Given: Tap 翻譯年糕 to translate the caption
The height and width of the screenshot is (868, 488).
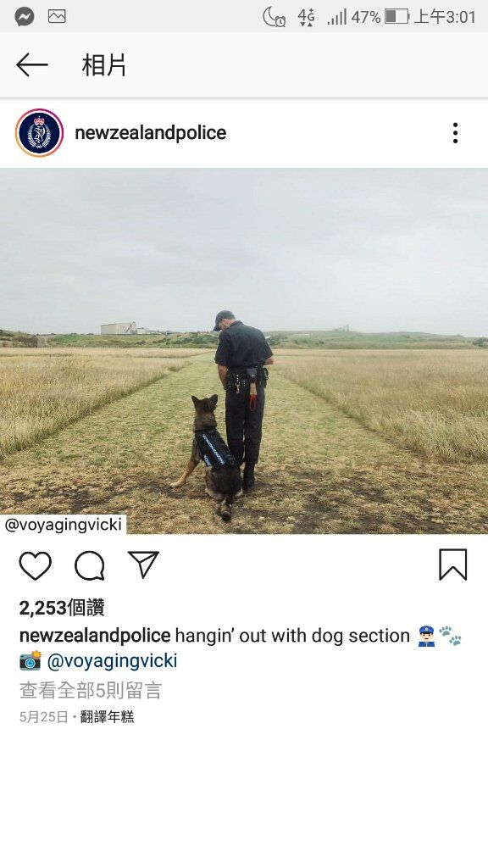Looking at the screenshot, I should point(107,717).
